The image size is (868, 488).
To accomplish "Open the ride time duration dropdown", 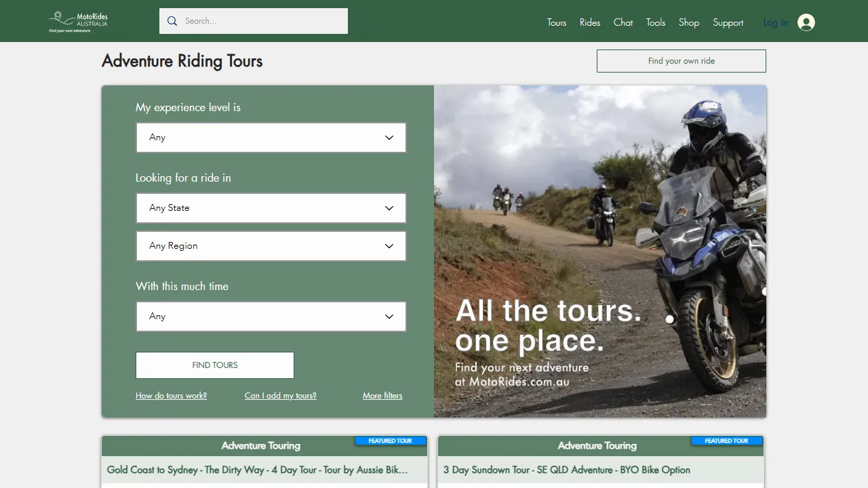I will click(x=271, y=316).
